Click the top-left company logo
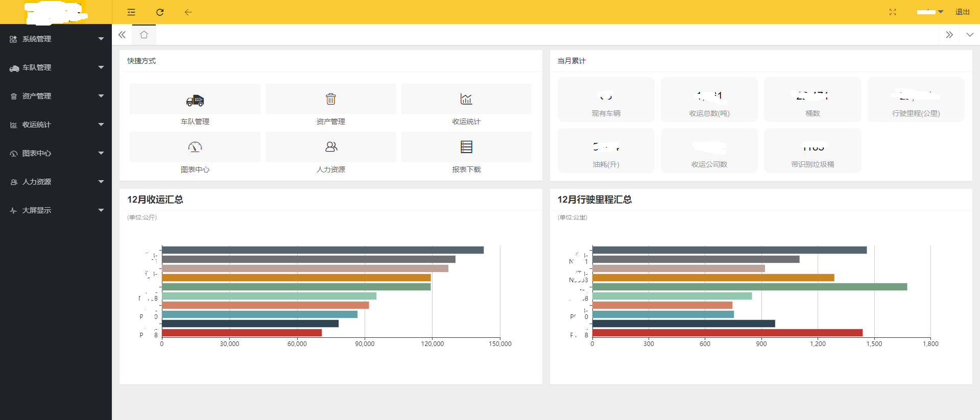This screenshot has height=420, width=980. pos(55,12)
